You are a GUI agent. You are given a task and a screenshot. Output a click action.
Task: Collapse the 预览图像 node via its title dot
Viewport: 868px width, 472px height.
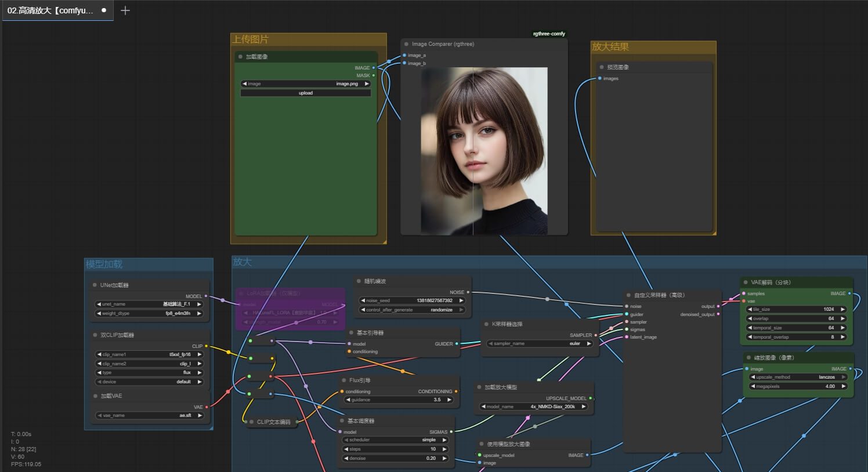coord(602,67)
